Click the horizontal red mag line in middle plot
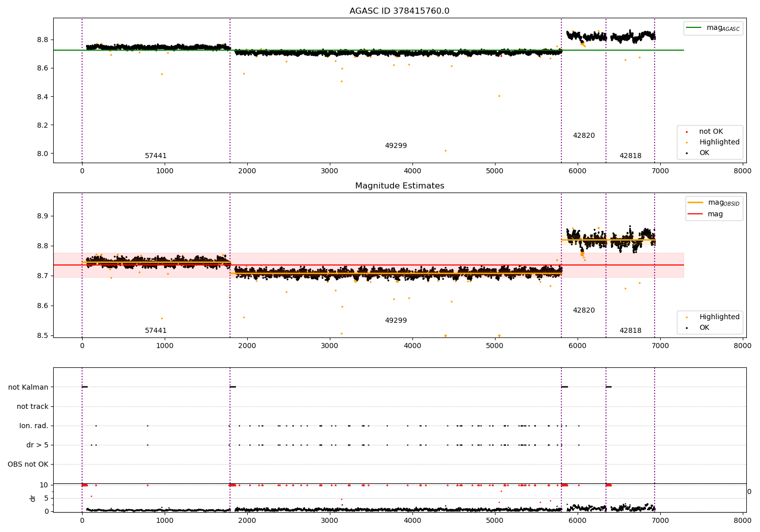The image size is (760, 532). point(368,265)
